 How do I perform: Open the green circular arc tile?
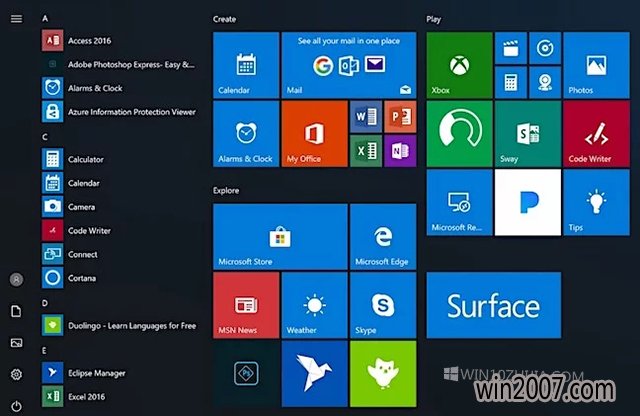point(460,134)
